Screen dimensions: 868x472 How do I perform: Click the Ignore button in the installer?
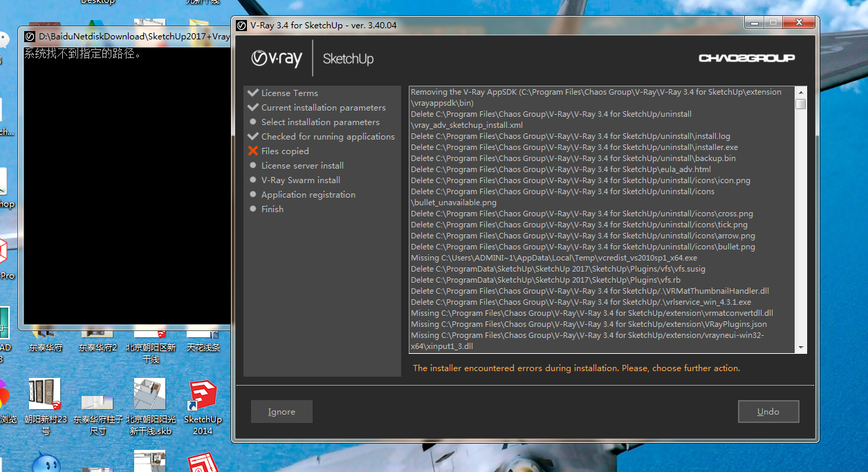[281, 412]
